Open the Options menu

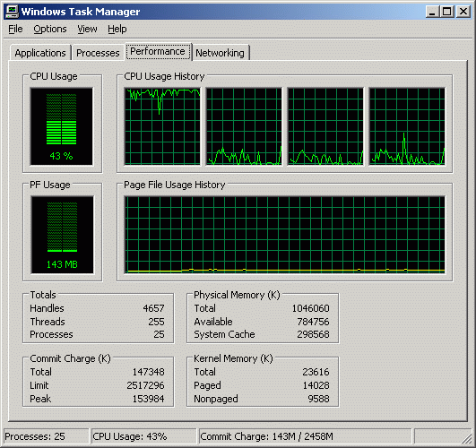[50, 30]
